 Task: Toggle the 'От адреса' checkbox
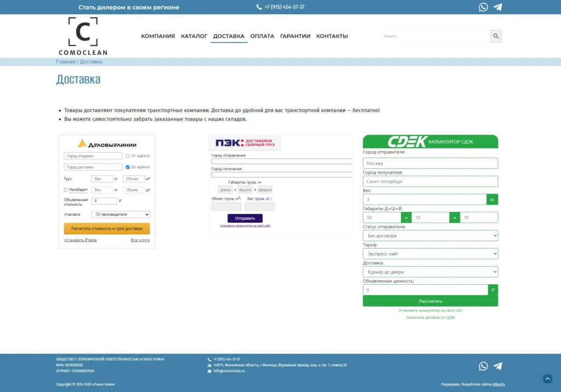127,156
